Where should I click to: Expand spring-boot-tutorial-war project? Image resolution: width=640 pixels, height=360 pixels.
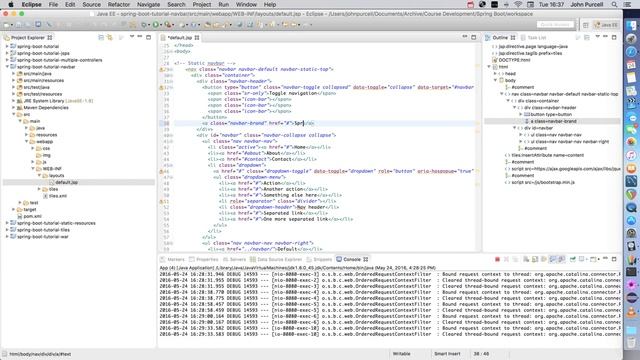coord(7,237)
